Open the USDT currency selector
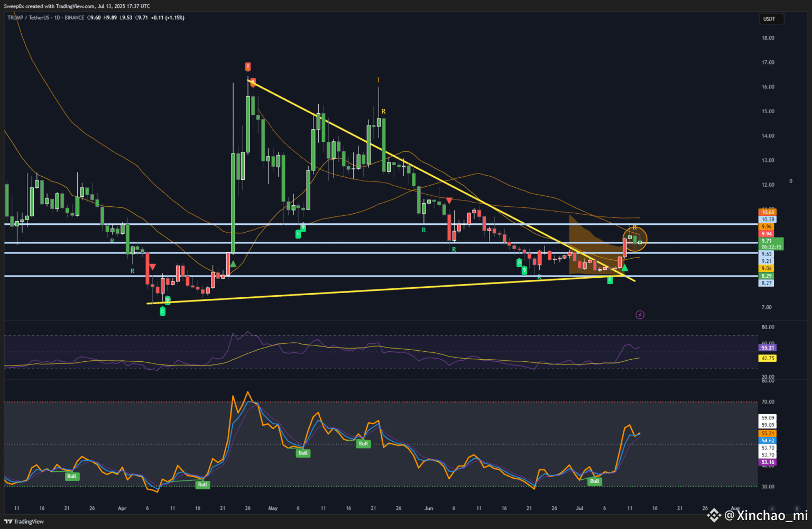The height and width of the screenshot is (529, 812). point(771,19)
